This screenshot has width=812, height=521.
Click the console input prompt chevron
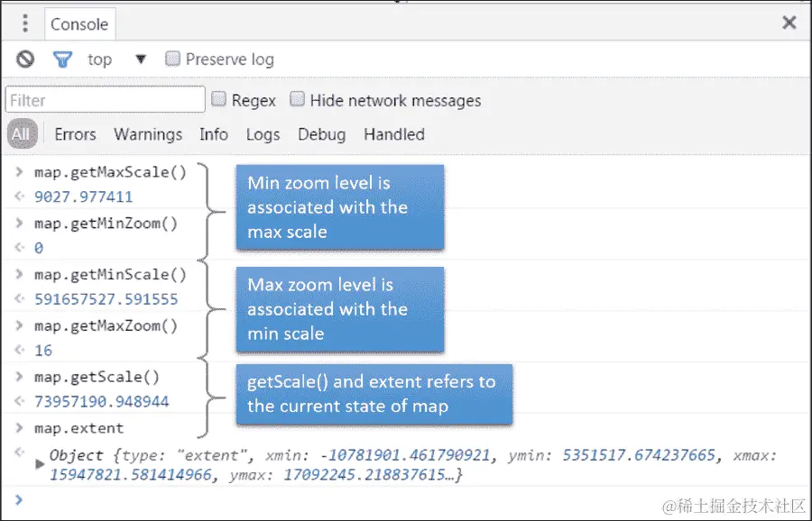click(19, 499)
